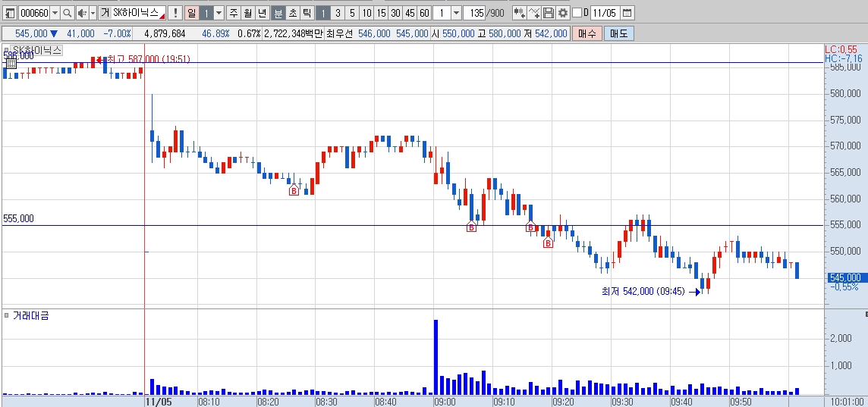Click the save chart floppy disk icon
Viewport: 868px width, 407px height.
(x=548, y=13)
